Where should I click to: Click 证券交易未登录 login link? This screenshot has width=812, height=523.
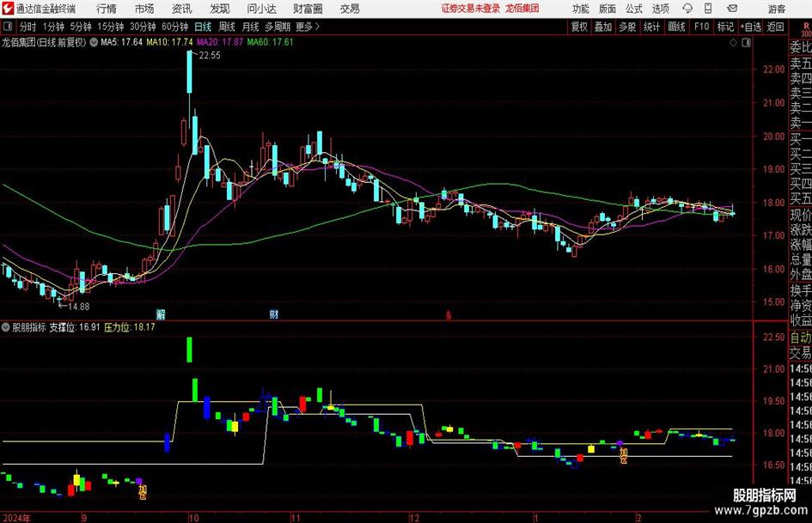pyautogui.click(x=471, y=9)
